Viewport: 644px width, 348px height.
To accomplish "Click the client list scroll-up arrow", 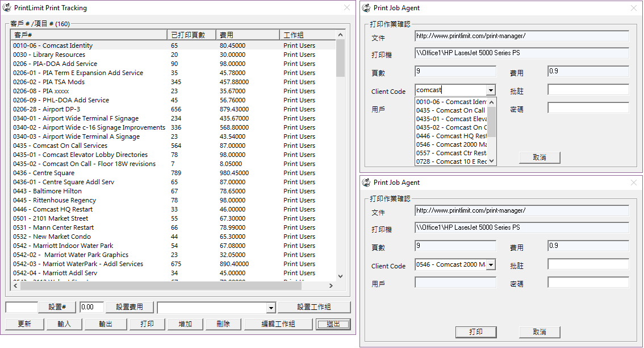I will pyautogui.click(x=341, y=35).
